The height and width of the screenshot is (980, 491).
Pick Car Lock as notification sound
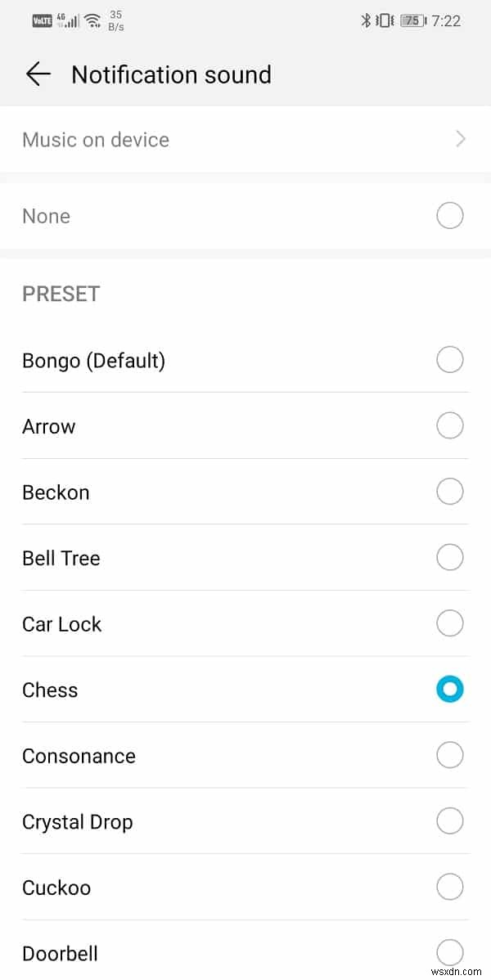[x=449, y=623]
